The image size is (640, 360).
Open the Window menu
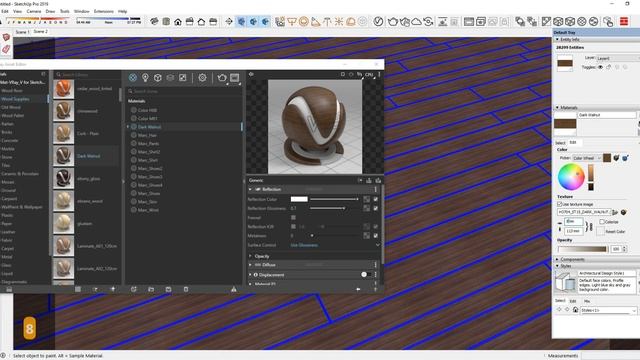coord(82,11)
